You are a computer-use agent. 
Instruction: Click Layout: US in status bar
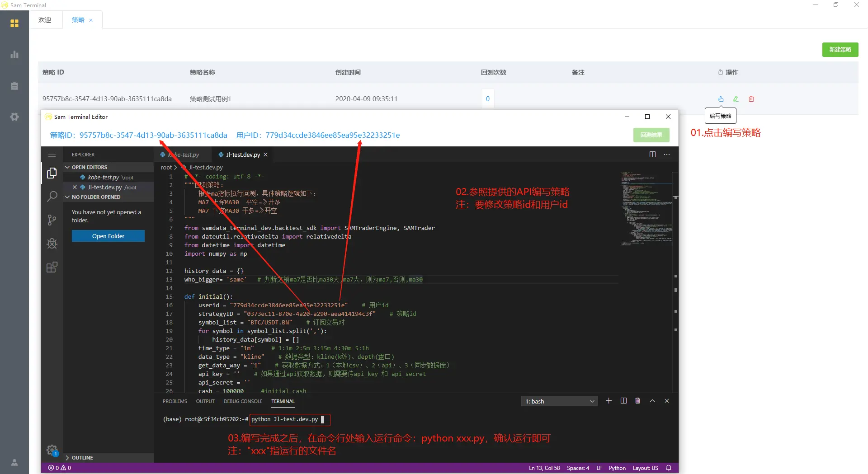pos(645,468)
